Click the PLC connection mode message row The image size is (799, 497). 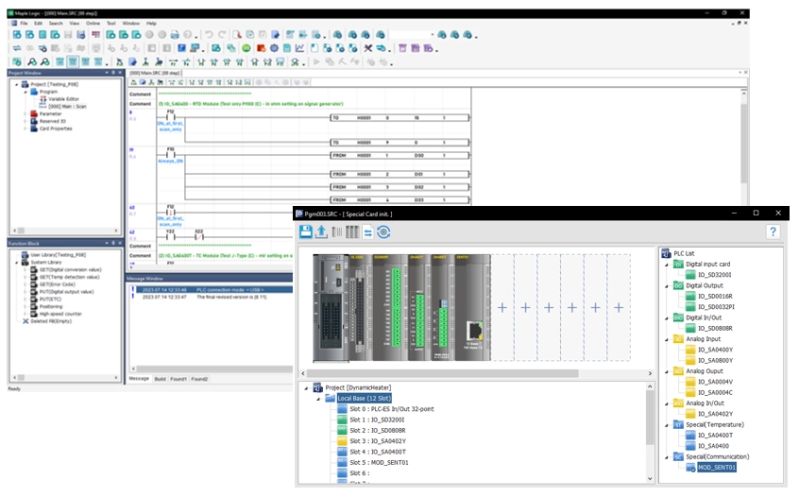pos(212,290)
